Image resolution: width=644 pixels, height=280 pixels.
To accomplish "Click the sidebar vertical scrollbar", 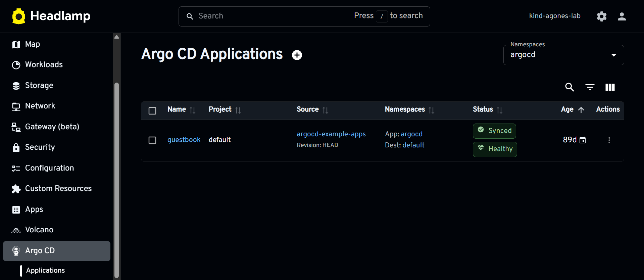I will 116,180.
